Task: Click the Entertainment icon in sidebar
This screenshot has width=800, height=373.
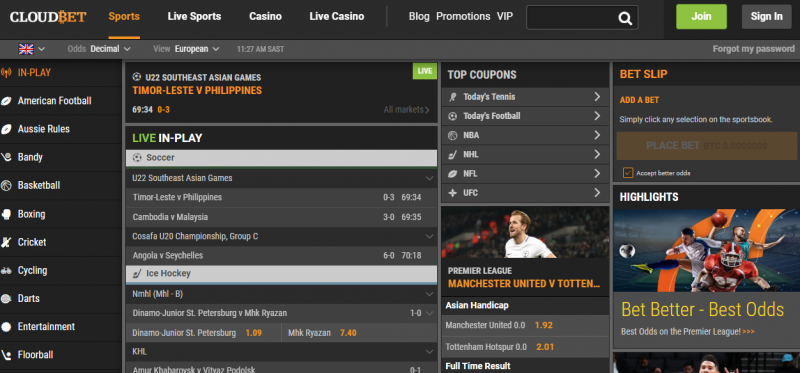Action: point(6,327)
